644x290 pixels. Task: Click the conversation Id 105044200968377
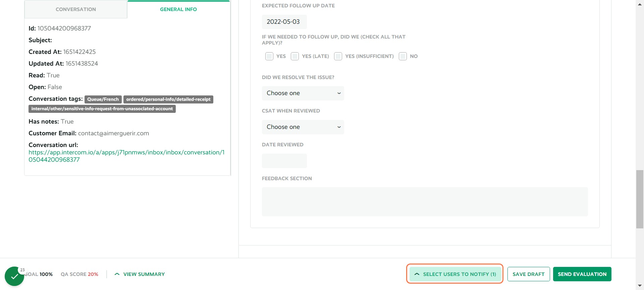64,28
